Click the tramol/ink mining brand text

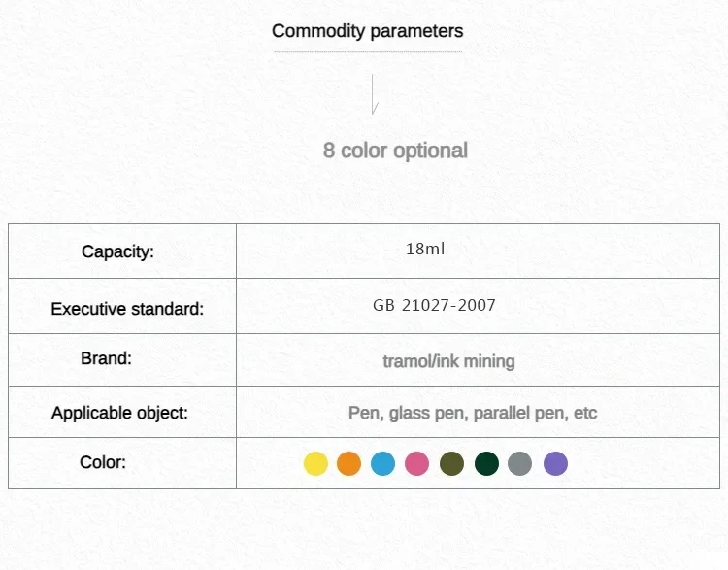coord(448,361)
